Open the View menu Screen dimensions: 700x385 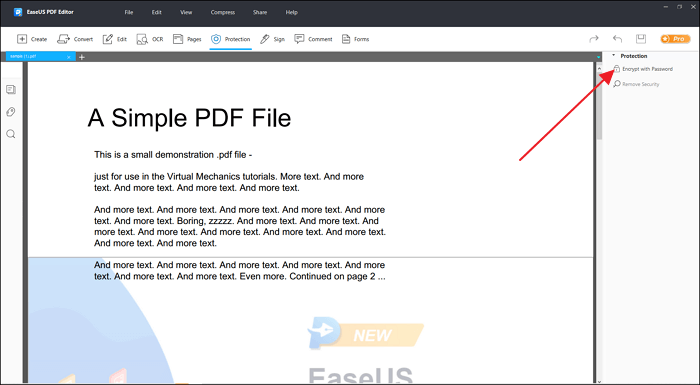(x=186, y=13)
